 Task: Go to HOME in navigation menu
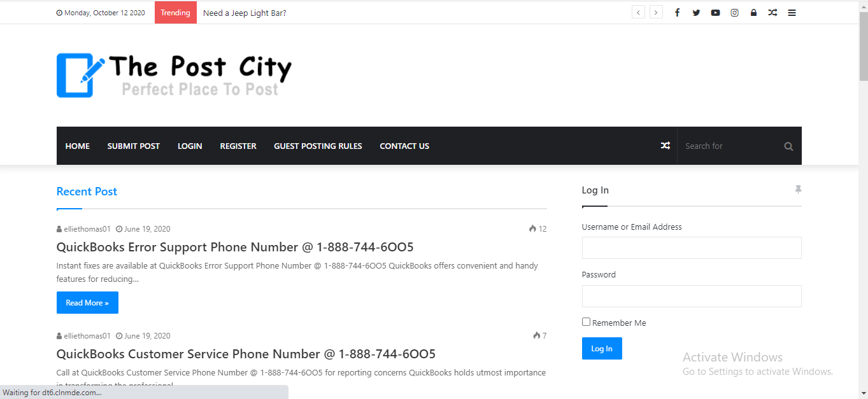[78, 146]
